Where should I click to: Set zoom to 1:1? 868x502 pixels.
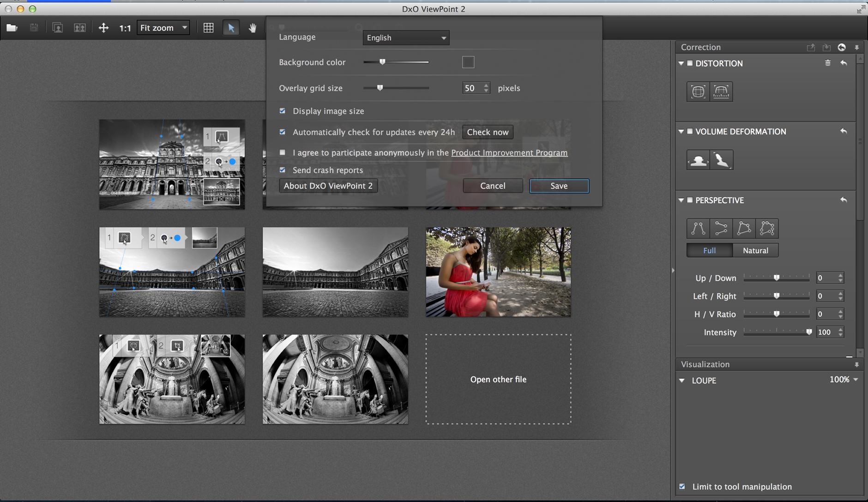(x=125, y=28)
